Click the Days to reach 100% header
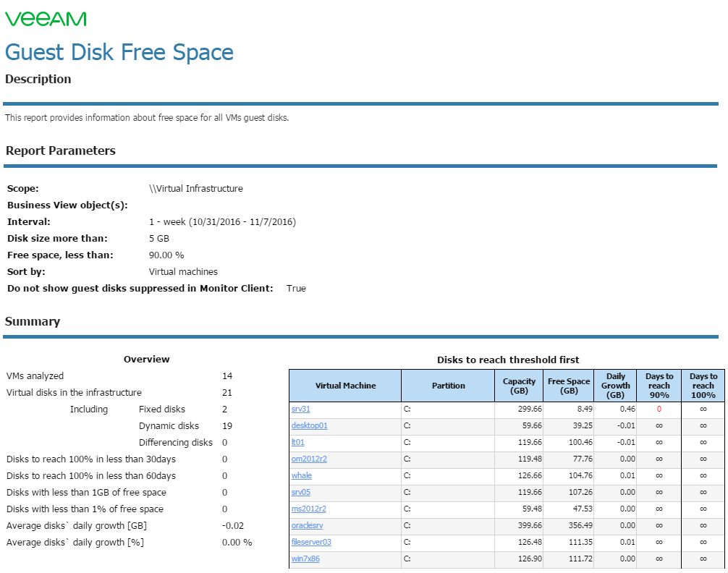This screenshot has height=573, width=728. (x=703, y=386)
